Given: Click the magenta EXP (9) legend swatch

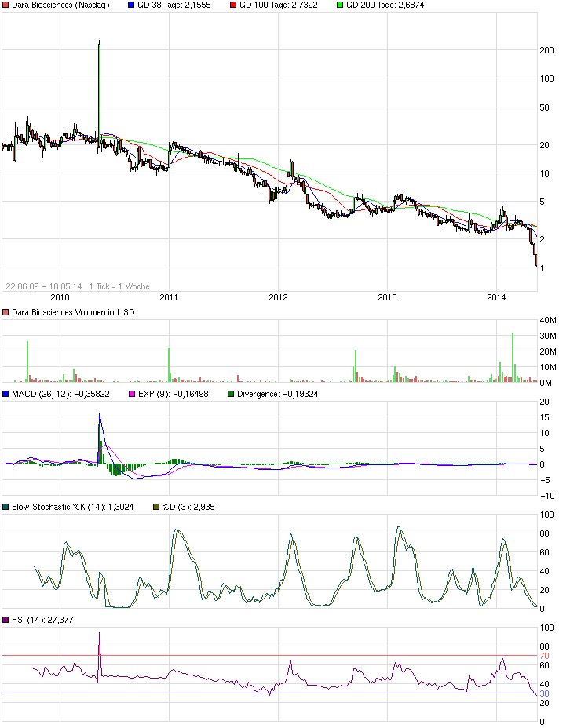Looking at the screenshot, I should point(132,394).
